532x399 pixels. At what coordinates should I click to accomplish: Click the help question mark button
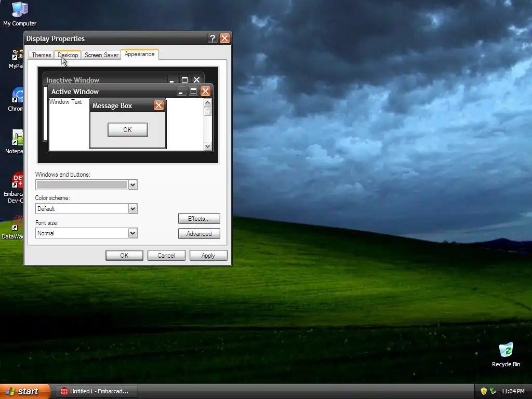[x=212, y=38]
